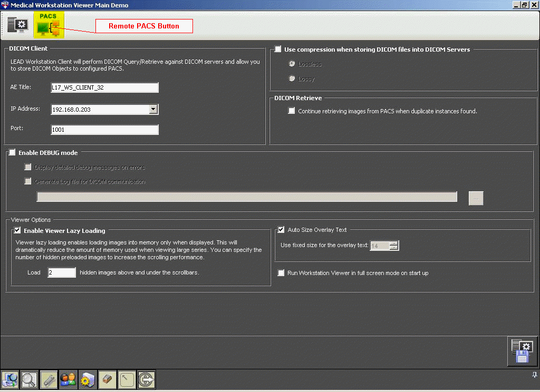This screenshot has height=392, width=540.
Task: Enable full screen mode on start up
Action: (x=281, y=273)
